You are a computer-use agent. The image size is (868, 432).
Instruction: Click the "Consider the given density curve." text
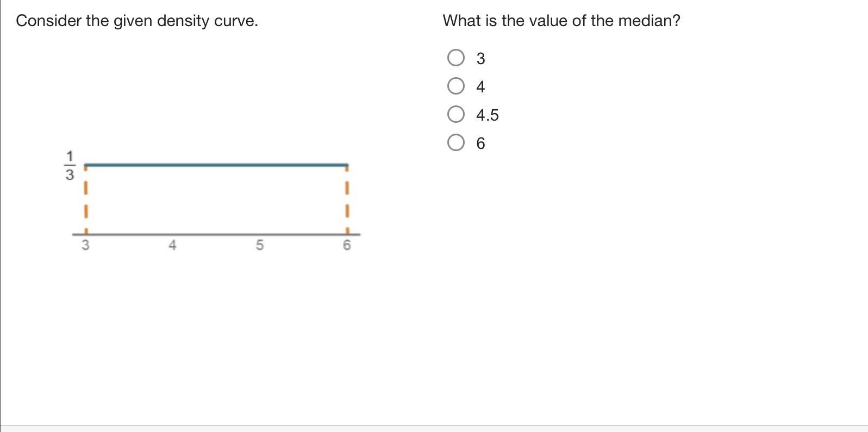(x=137, y=21)
